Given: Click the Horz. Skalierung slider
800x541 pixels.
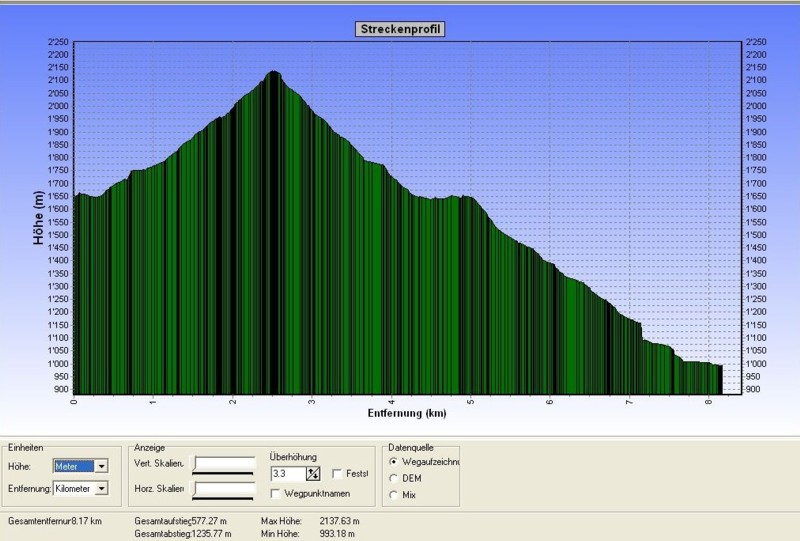Looking at the screenshot, I should point(224,489).
